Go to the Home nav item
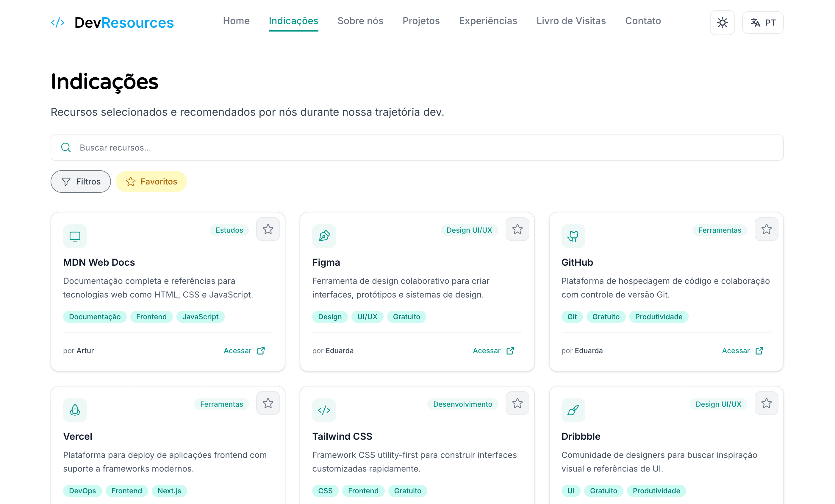The height and width of the screenshot is (504, 835). coord(236,21)
